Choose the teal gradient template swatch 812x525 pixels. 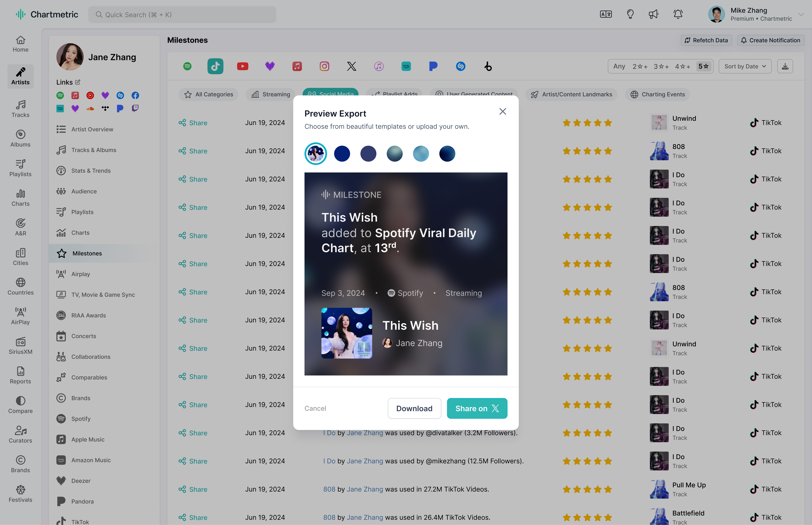click(x=394, y=153)
